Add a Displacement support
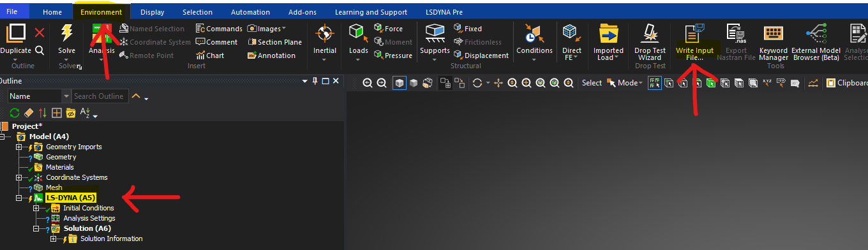 click(x=481, y=55)
